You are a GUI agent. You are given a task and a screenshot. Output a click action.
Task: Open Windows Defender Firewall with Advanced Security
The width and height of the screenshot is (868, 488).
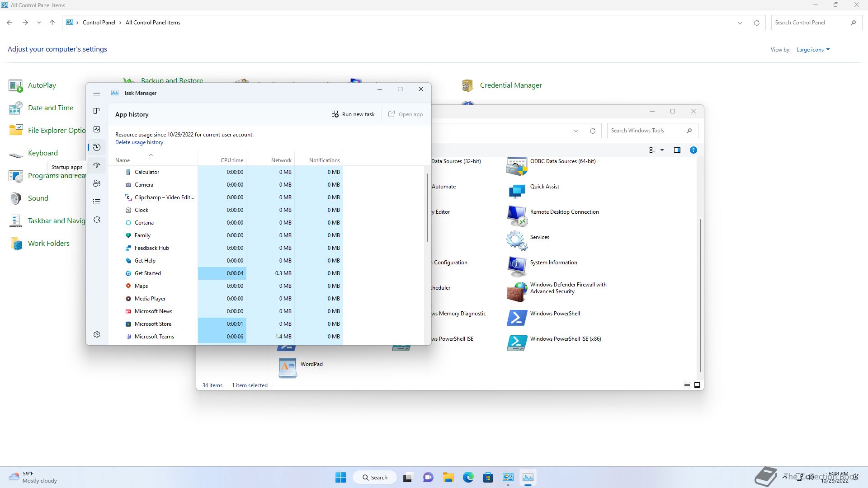point(557,292)
